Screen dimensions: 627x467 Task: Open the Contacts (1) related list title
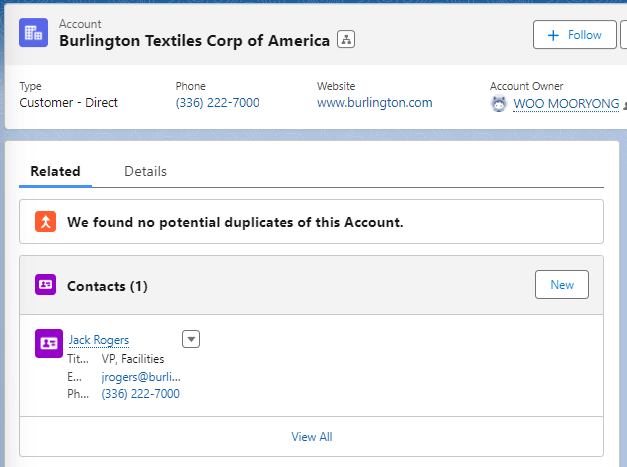coord(107,286)
